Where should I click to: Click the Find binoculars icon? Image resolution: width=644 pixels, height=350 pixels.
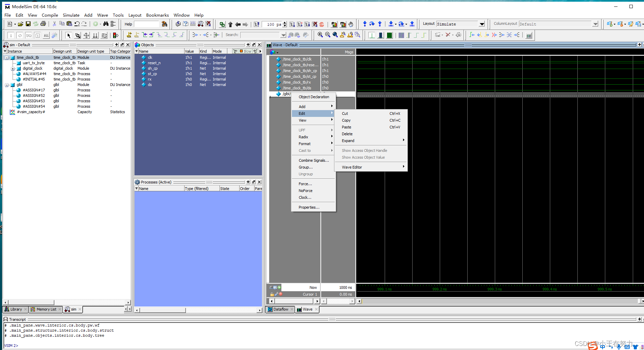(106, 24)
